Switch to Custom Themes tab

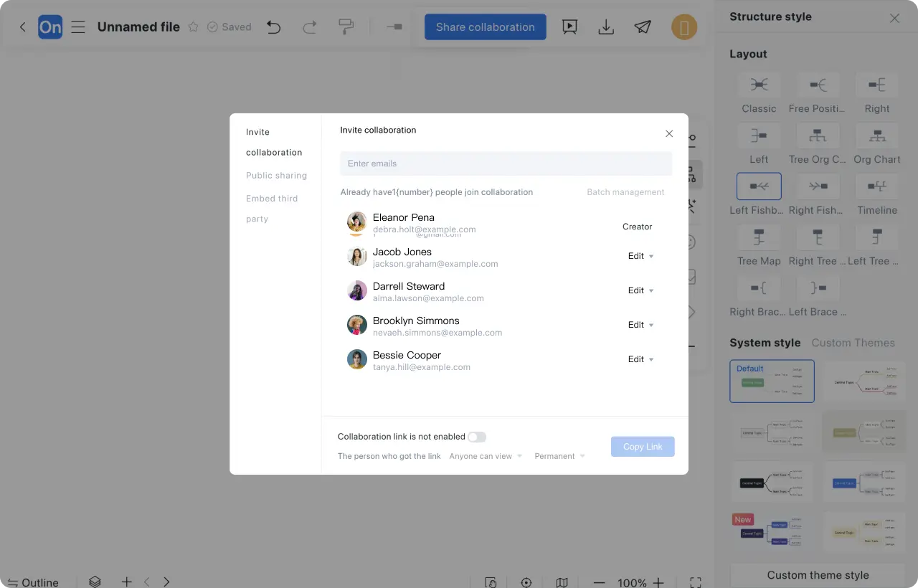[x=853, y=343]
